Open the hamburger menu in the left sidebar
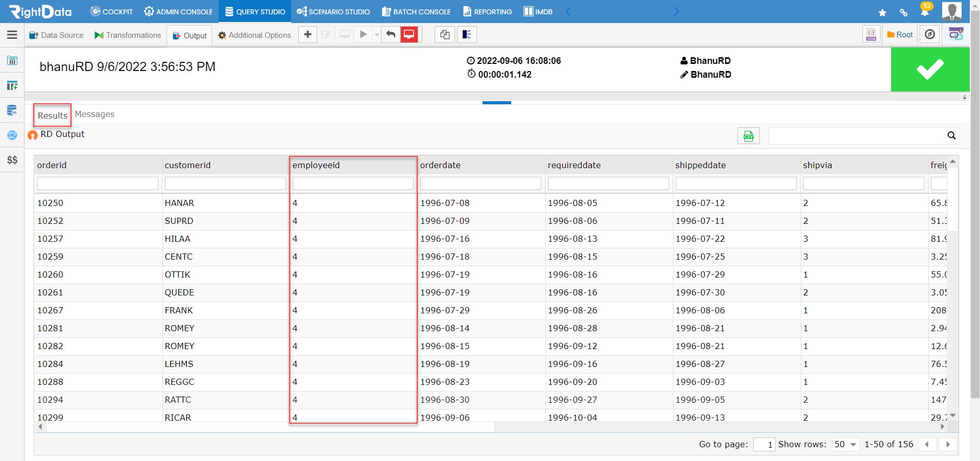Image resolution: width=980 pixels, height=461 pixels. (12, 35)
